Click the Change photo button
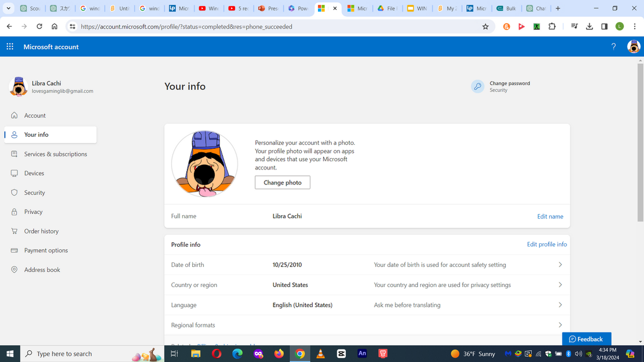This screenshot has height=362, width=644. coord(283,183)
